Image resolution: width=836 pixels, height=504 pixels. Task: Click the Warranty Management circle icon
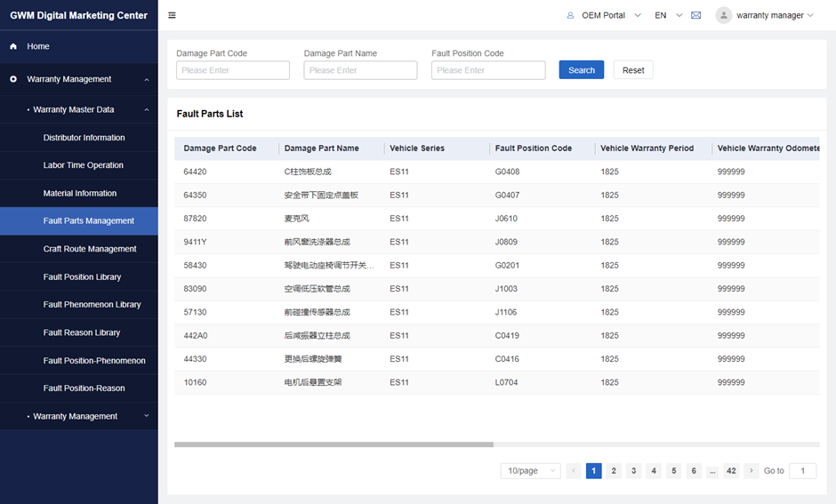click(x=13, y=79)
